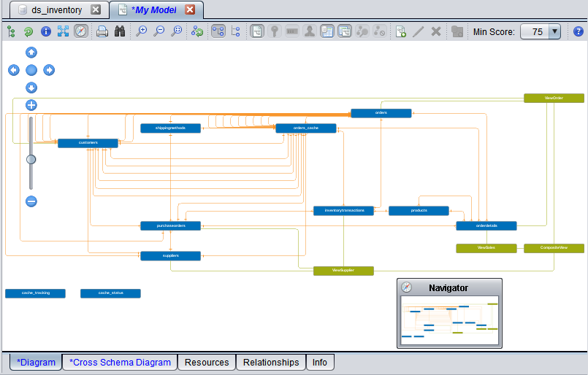Click the zoom out magnifier

pos(159,31)
